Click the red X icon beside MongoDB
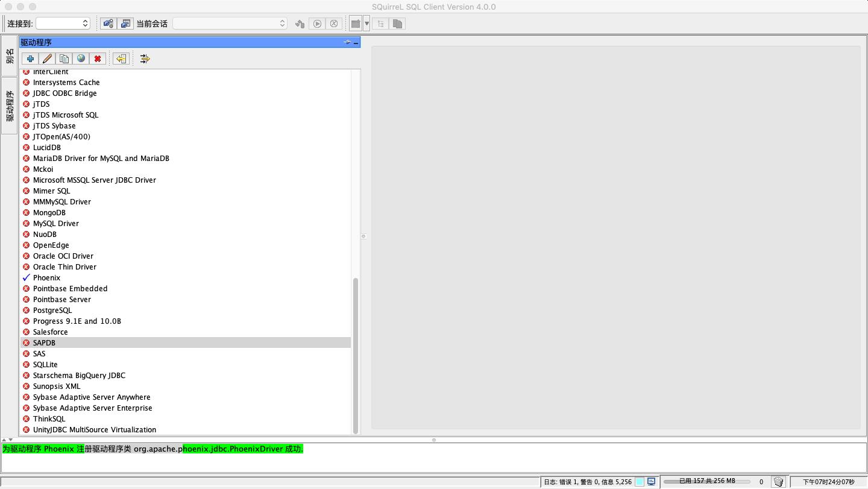The width and height of the screenshot is (868, 489). [x=26, y=212]
